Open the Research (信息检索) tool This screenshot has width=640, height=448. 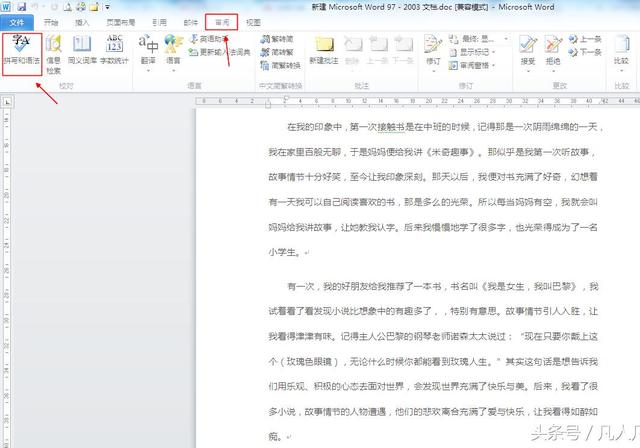coord(53,54)
